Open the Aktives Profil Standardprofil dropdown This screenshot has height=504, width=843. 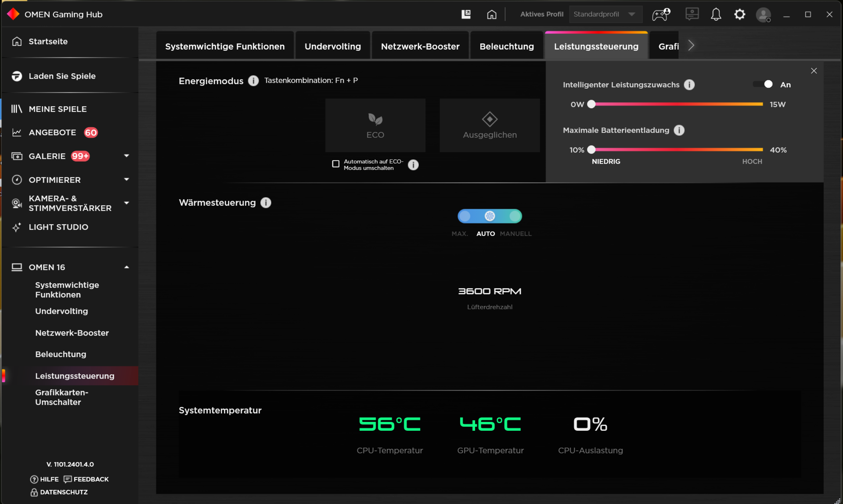pyautogui.click(x=605, y=14)
